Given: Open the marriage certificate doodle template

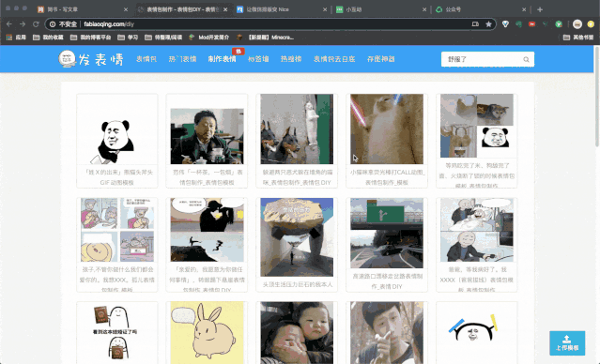Looking at the screenshot, I should [117, 333].
